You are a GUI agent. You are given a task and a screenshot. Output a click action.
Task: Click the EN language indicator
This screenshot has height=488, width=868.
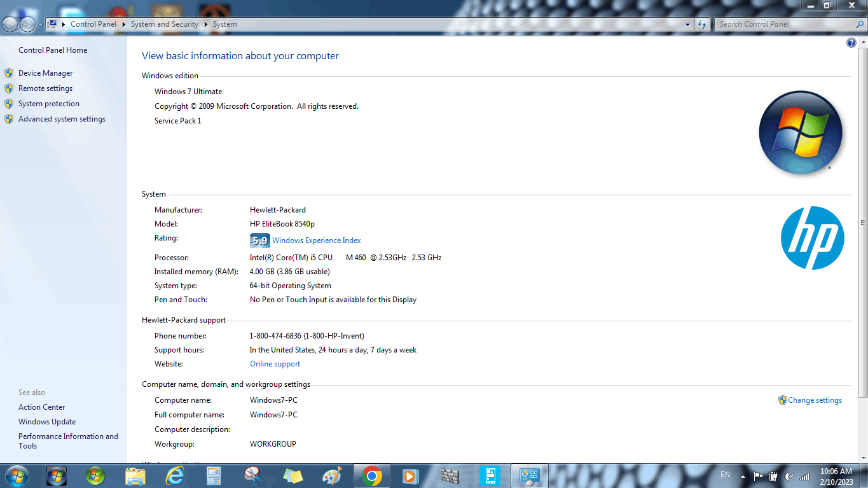725,475
